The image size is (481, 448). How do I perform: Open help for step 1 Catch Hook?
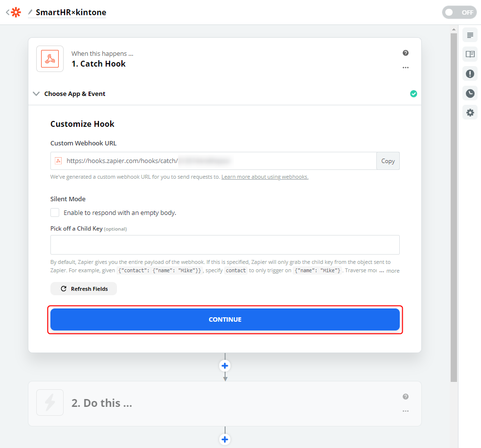pos(406,53)
